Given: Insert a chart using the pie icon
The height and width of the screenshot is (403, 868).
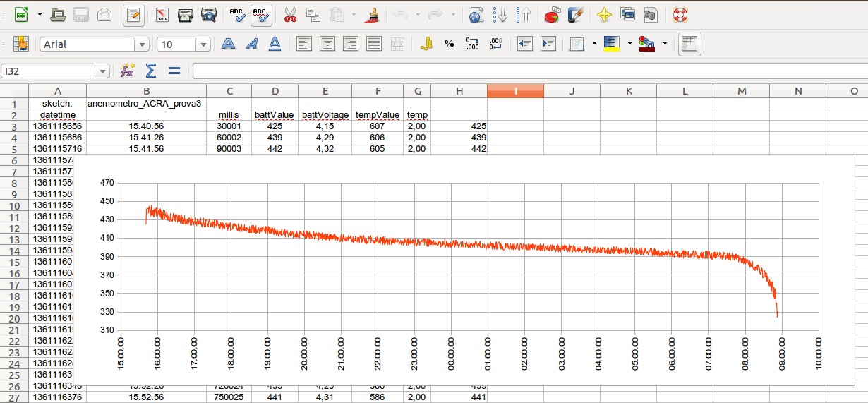Looking at the screenshot, I should coord(553,14).
